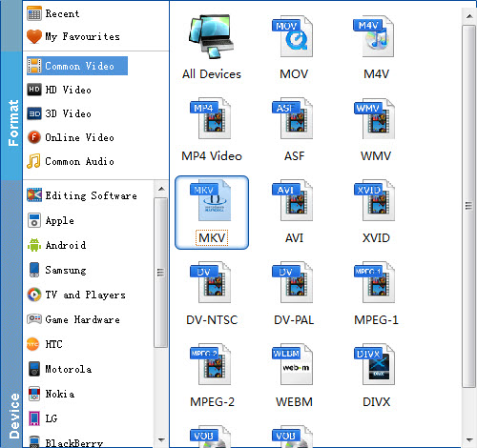This screenshot has height=448, width=477.
Task: Click the Format vertical tab
Action: coord(12,115)
